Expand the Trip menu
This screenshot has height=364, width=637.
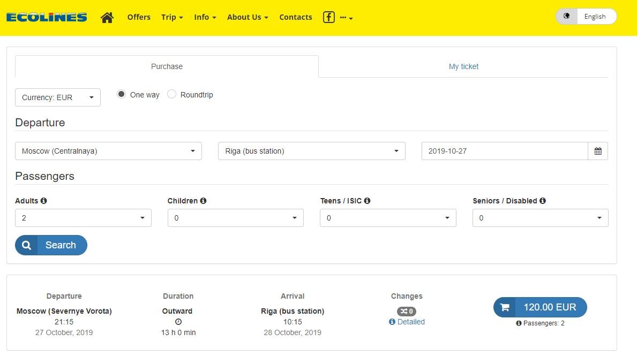(x=172, y=17)
